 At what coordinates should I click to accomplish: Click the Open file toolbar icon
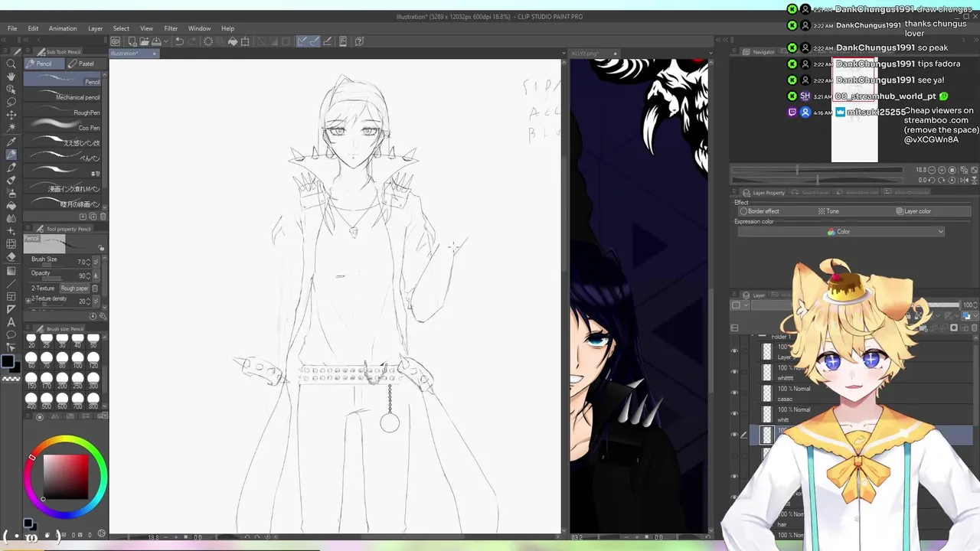144,41
